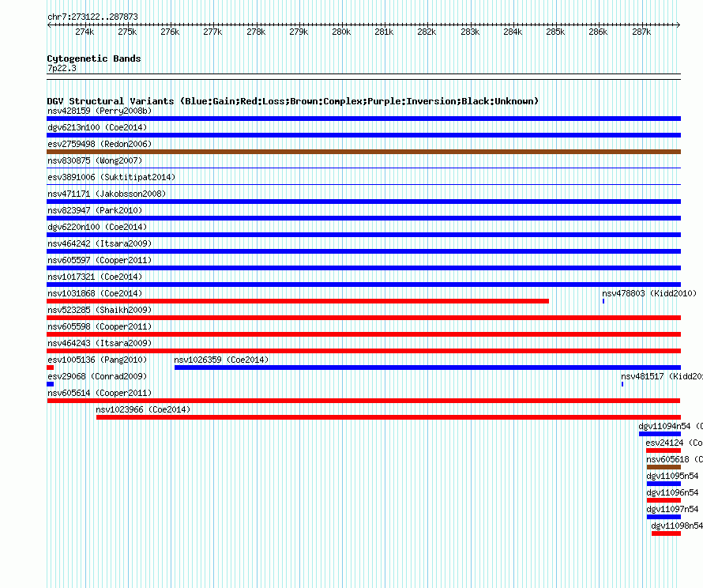This screenshot has height=588, width=703.
Task: Click the blue dgv11094n54 bar
Action: click(x=660, y=434)
